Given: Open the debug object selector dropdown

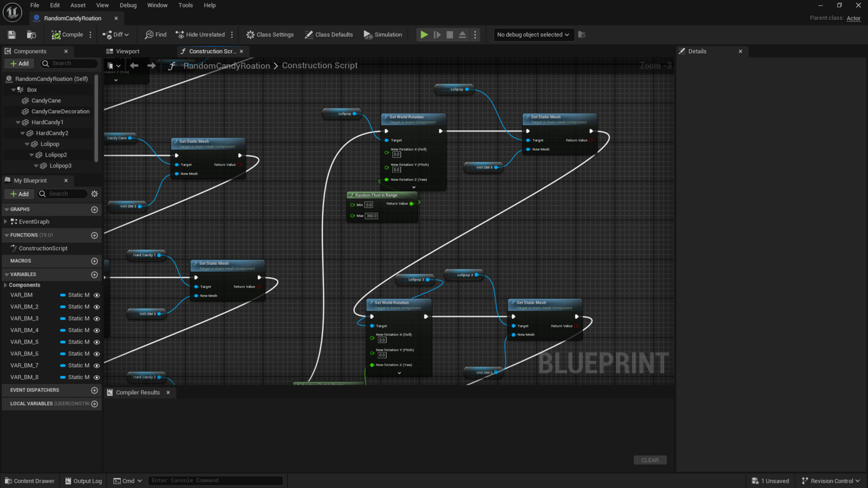Looking at the screenshot, I should pos(533,35).
